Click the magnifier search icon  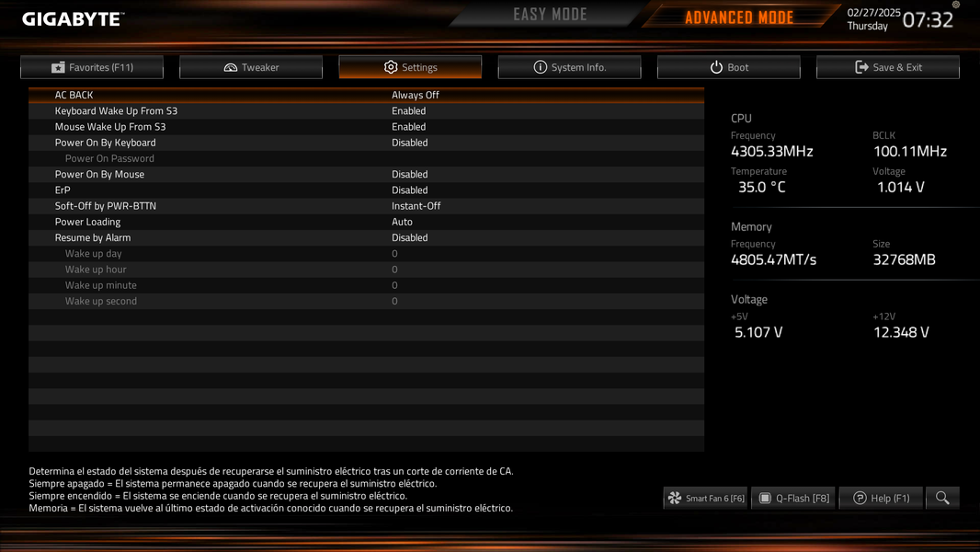coord(942,499)
